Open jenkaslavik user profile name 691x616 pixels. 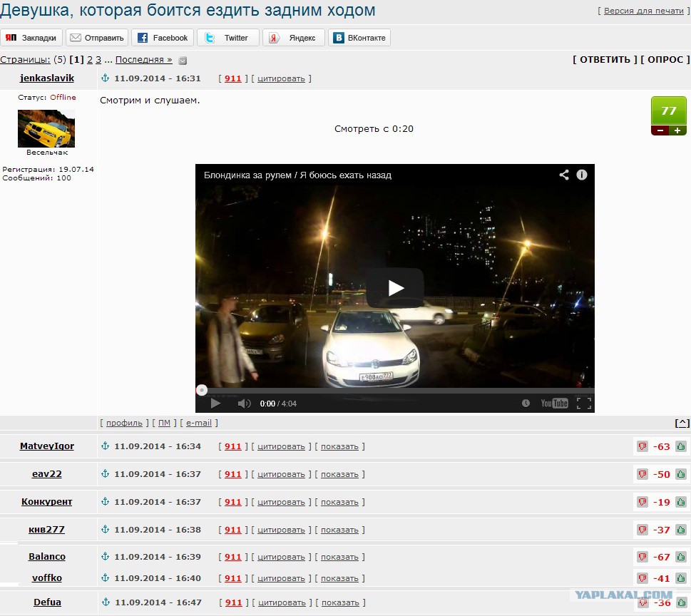click(x=47, y=78)
